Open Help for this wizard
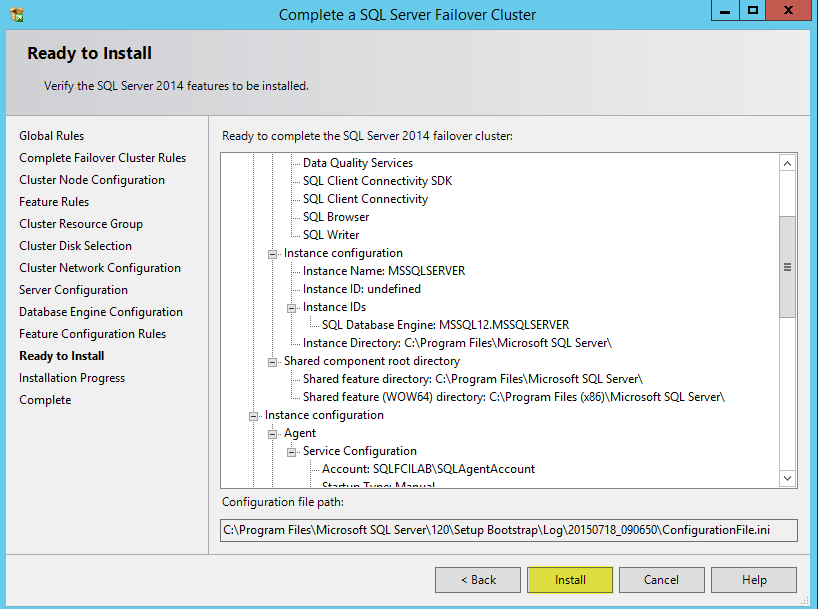This screenshot has height=609, width=818. 754,580
